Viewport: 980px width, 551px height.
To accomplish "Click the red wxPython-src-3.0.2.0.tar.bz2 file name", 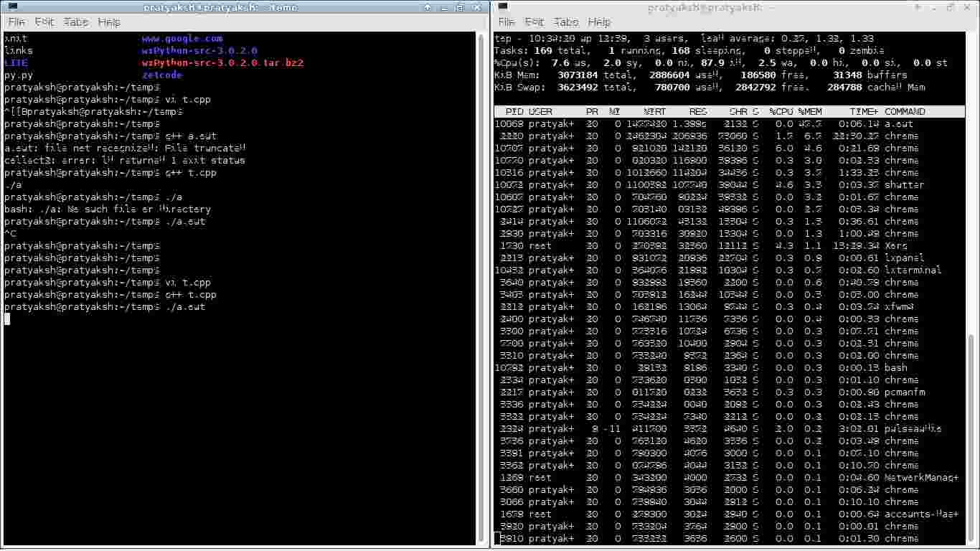I will pyautogui.click(x=222, y=62).
